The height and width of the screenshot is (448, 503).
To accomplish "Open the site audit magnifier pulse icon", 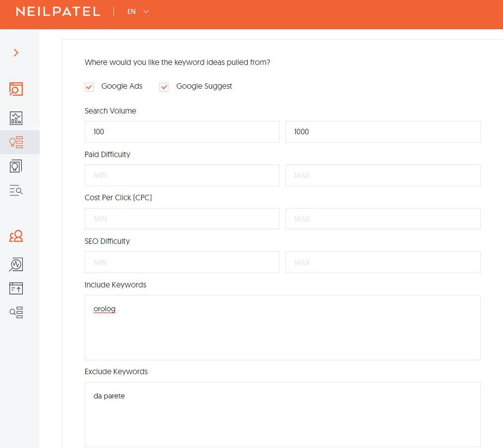I will (16, 265).
